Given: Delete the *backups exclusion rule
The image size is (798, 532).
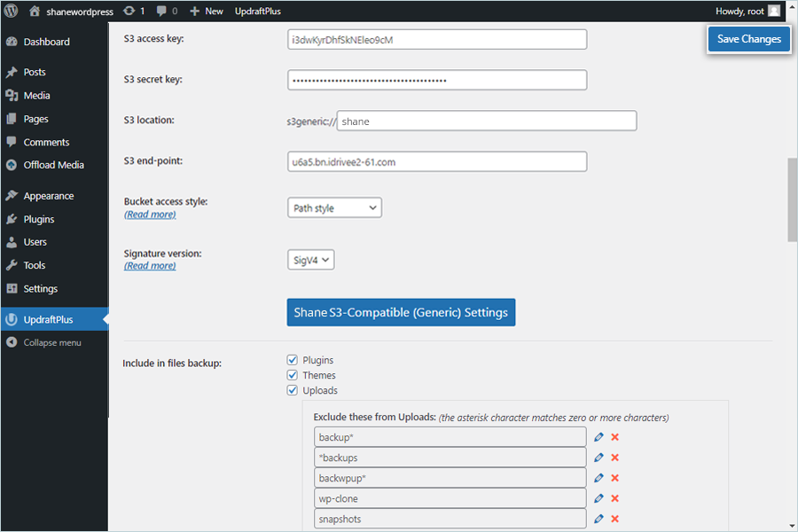Looking at the screenshot, I should [x=614, y=458].
